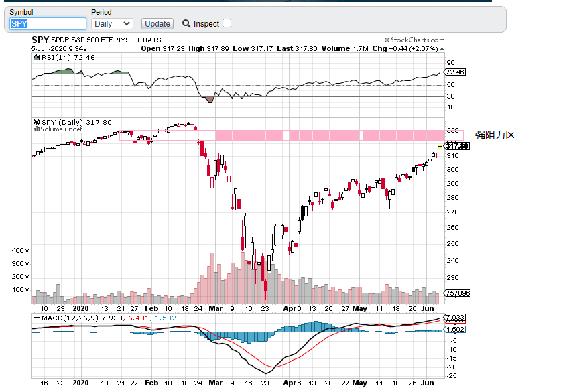Click the -25 label on MACD axis

[x=452, y=376]
